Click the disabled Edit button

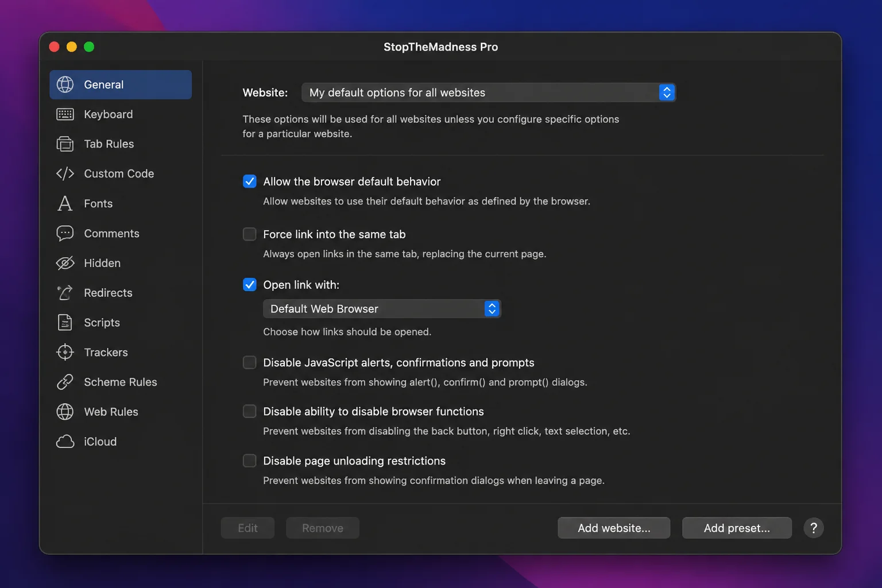[247, 528]
